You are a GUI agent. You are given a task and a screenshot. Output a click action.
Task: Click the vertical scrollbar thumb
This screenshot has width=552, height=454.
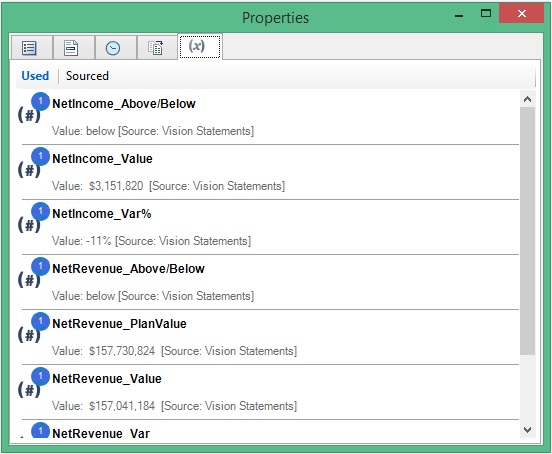coord(527,231)
